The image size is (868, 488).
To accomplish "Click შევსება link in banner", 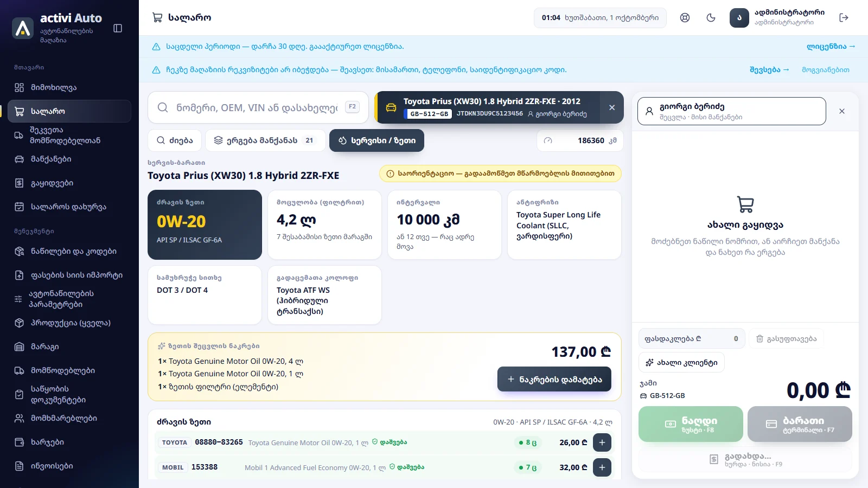I will point(769,70).
